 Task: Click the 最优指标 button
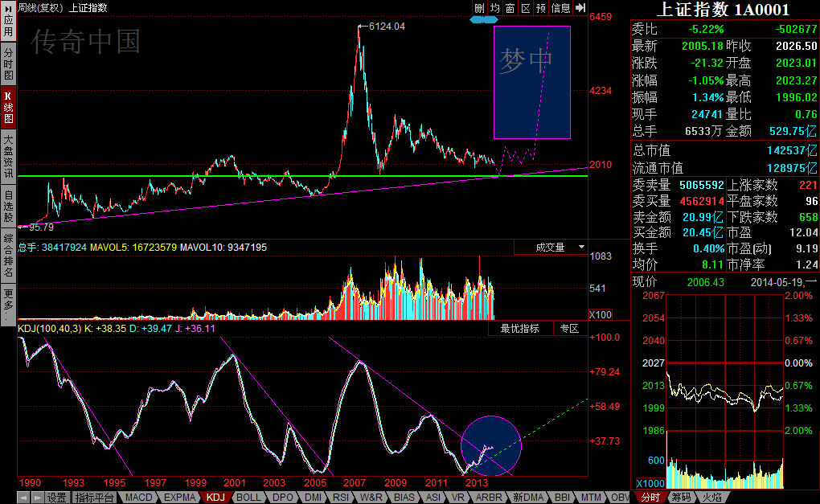coord(519,329)
